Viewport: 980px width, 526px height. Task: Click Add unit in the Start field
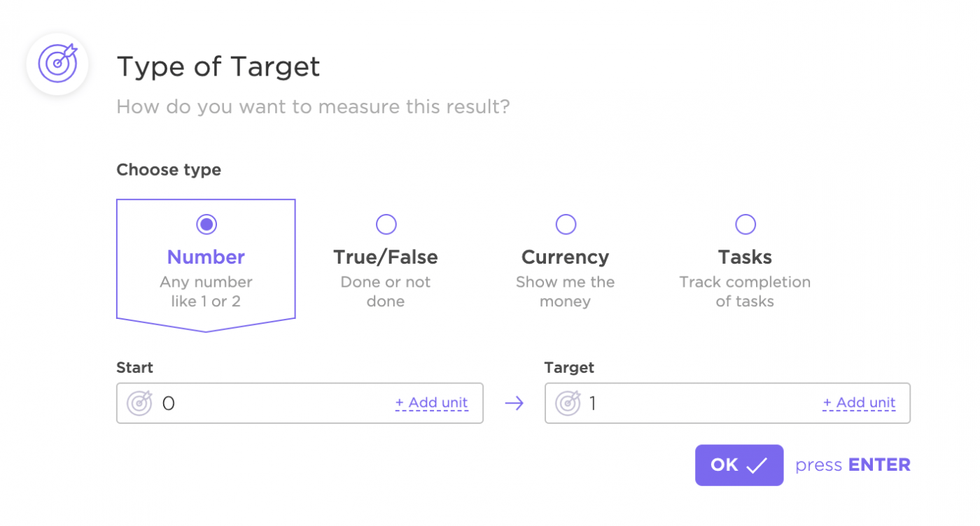pos(431,403)
